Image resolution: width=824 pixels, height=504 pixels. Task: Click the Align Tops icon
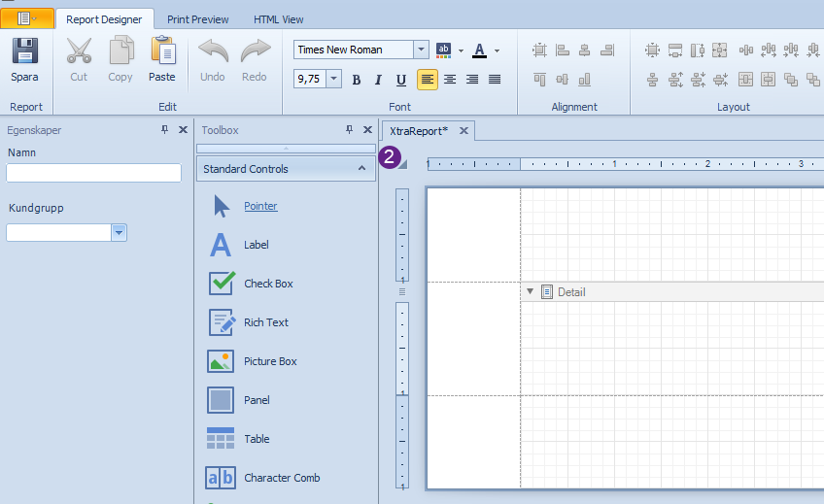pos(539,80)
